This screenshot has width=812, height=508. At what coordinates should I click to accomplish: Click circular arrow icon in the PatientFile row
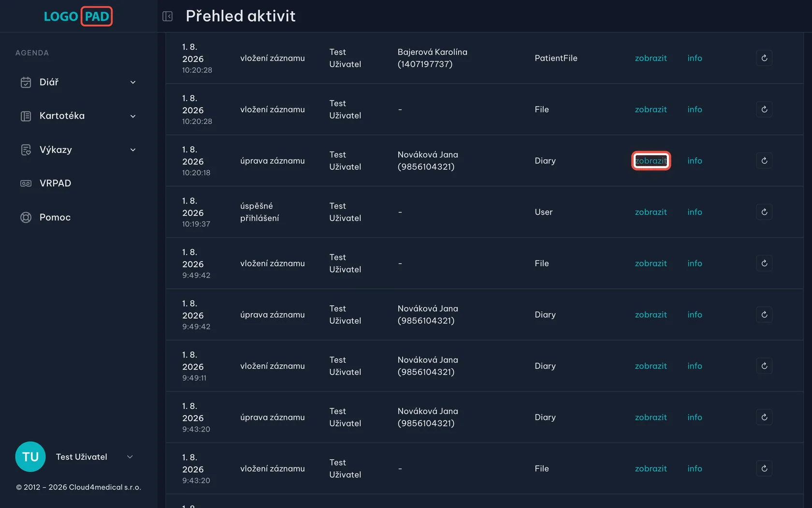(764, 58)
